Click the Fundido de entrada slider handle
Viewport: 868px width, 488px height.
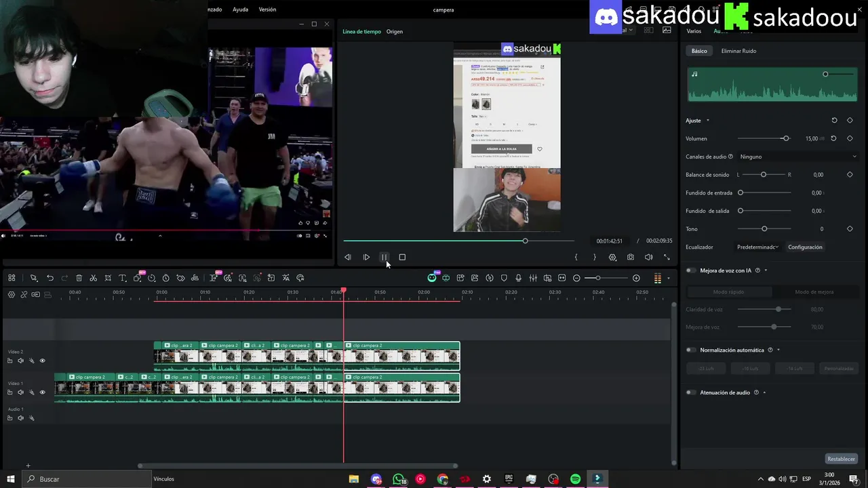(741, 193)
